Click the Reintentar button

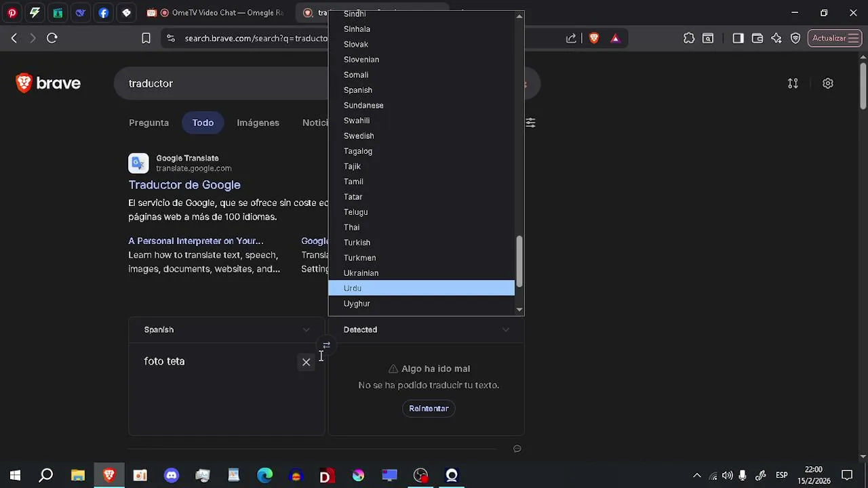point(429,409)
